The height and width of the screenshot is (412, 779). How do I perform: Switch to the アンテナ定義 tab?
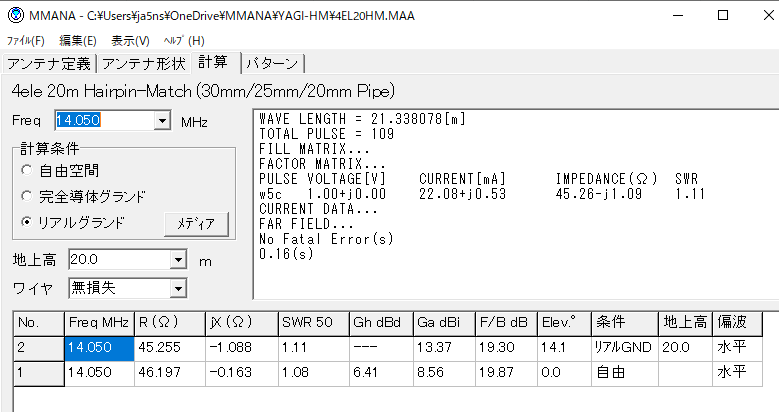50,64
